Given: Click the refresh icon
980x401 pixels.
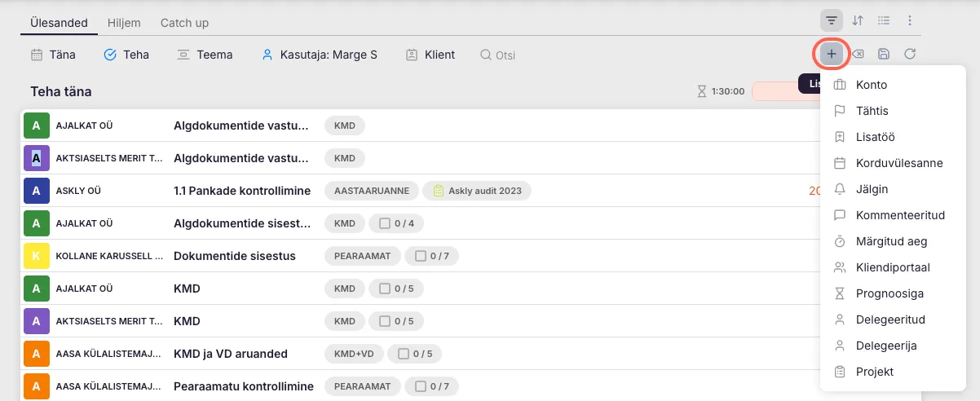Looking at the screenshot, I should pyautogui.click(x=910, y=55).
